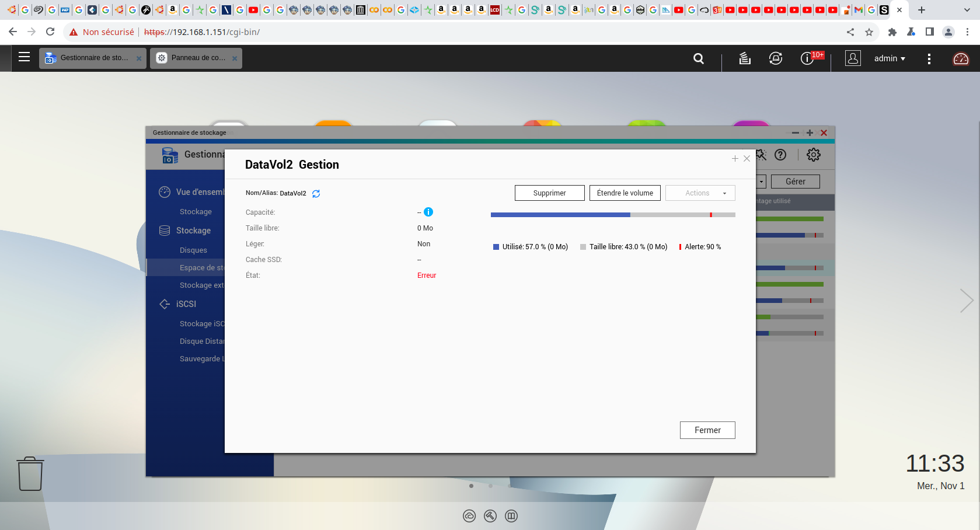Select Disques in the sidebar
980x530 pixels.
click(193, 250)
